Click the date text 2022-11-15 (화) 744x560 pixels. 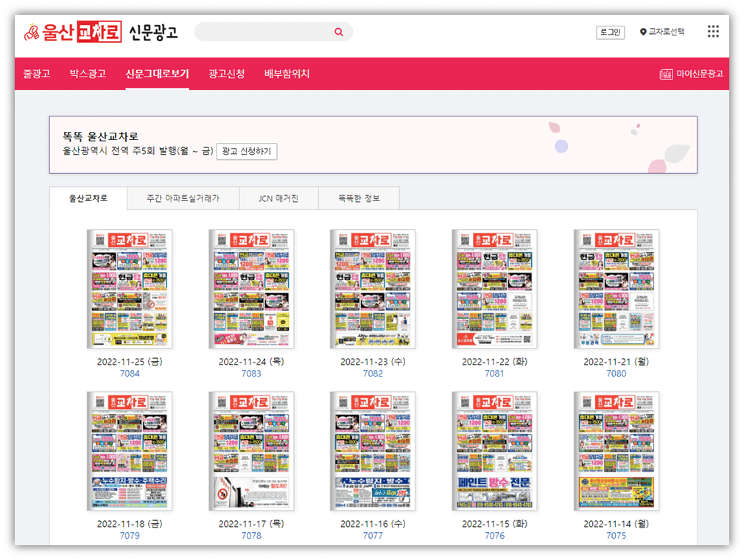coord(494,524)
